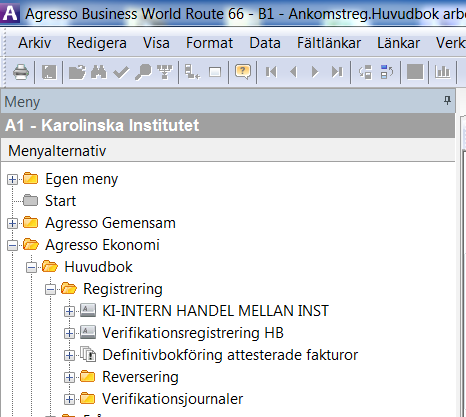Expand the Agresso Gemensam node
This screenshot has height=417, width=466.
pyautogui.click(x=12, y=223)
